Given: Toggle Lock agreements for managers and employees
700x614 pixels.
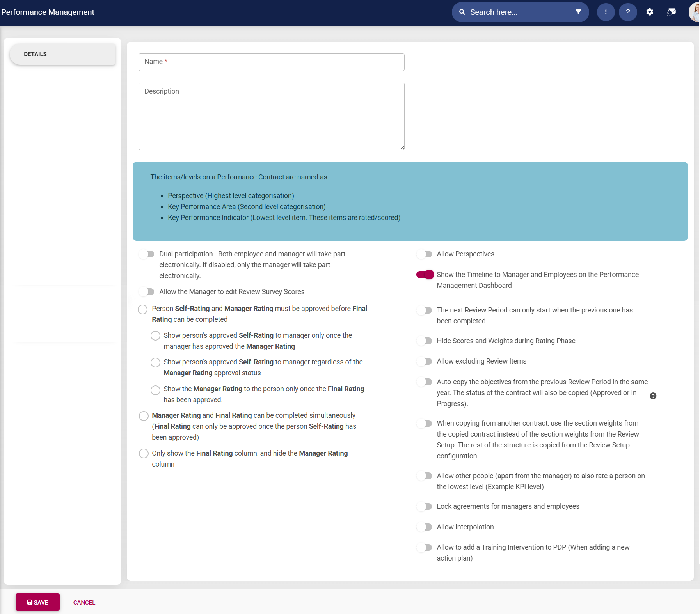Looking at the screenshot, I should point(425,507).
